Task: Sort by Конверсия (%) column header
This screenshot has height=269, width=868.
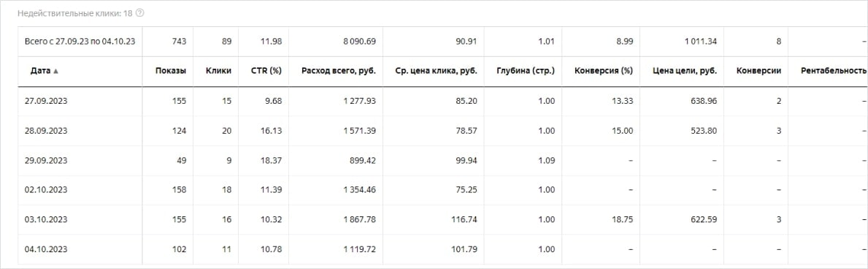Action: tap(604, 71)
